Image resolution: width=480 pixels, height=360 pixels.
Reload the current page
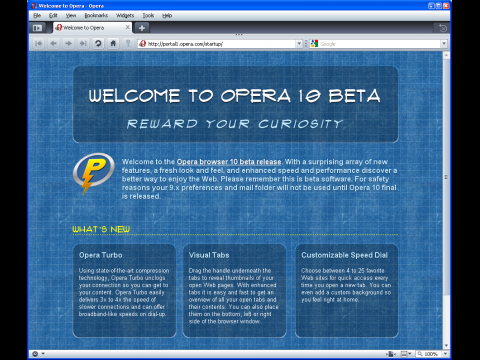click(x=98, y=43)
